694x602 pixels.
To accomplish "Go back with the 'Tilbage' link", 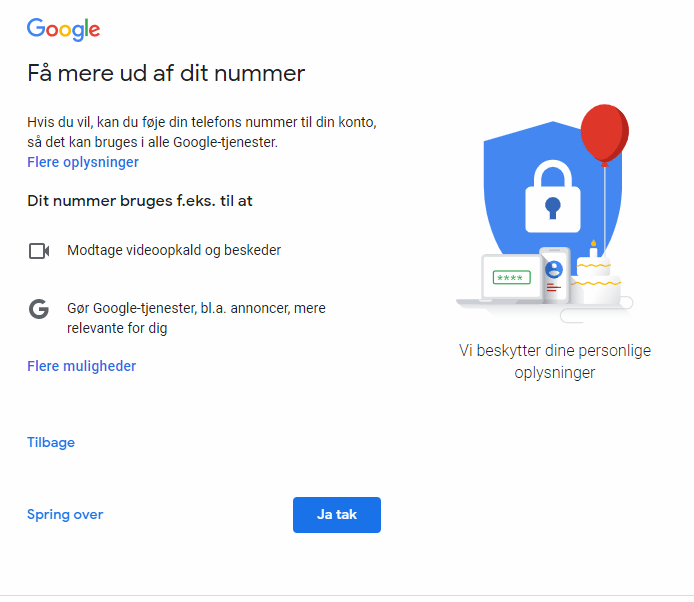I will point(51,442).
